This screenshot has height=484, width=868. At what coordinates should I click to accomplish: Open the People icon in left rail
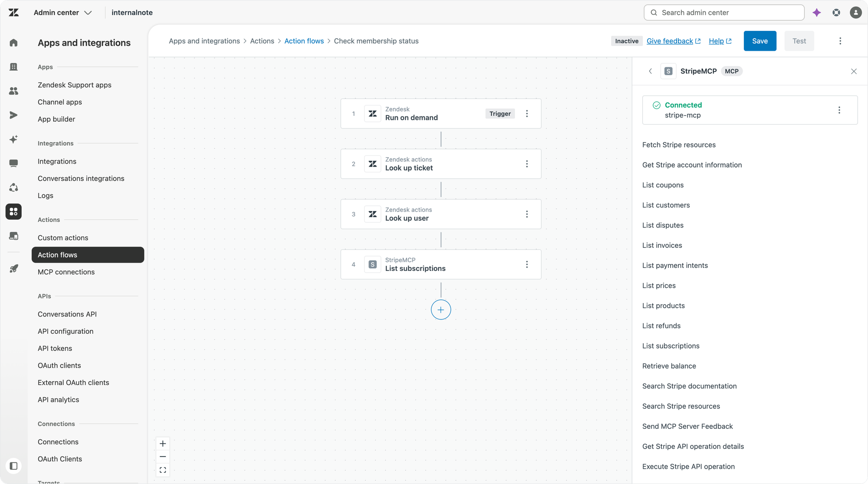14,91
